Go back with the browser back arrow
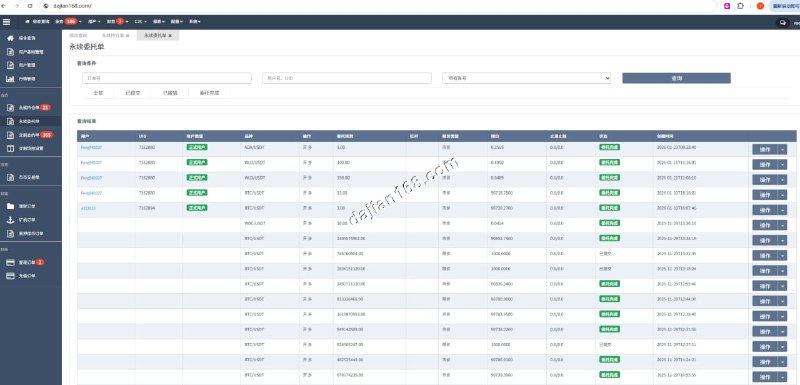Screen dimensions: 800x385 5,6
